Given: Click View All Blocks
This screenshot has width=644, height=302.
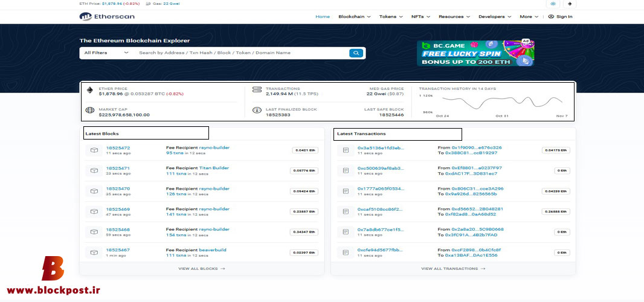Looking at the screenshot, I should point(202,269).
